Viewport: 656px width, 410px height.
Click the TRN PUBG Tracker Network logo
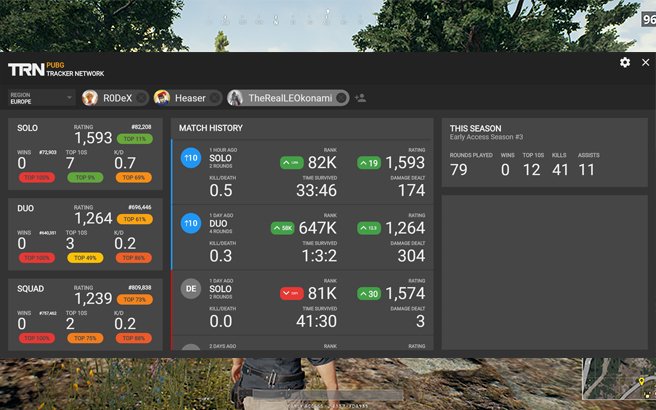[x=56, y=69]
